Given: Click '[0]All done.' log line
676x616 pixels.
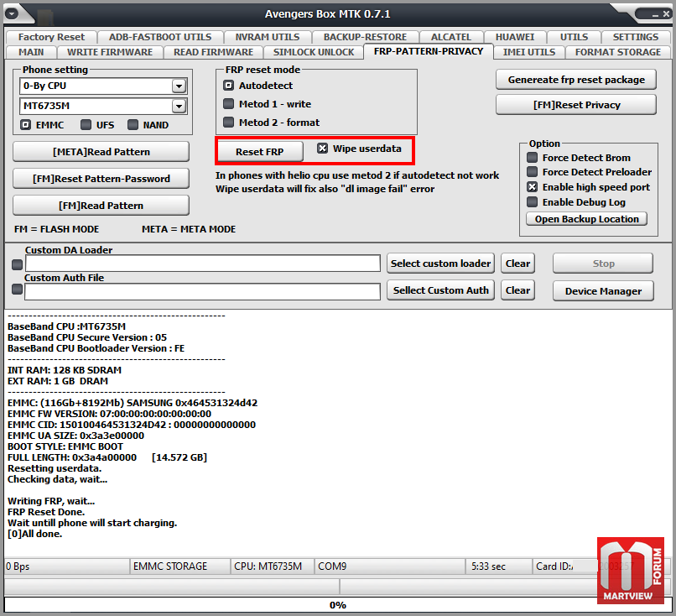Looking at the screenshot, I should pyautogui.click(x=35, y=534).
